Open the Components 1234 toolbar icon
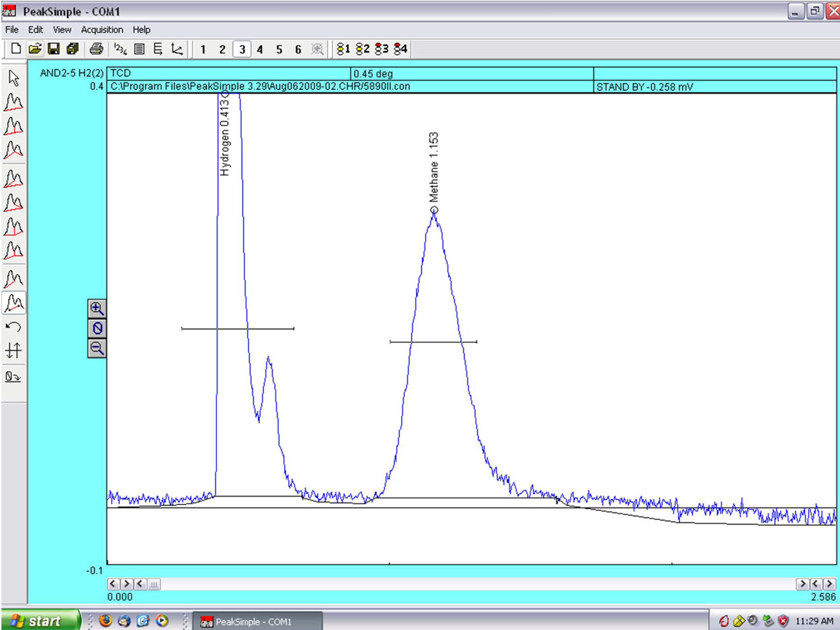Viewport: 840px width, 630px height. click(120, 49)
